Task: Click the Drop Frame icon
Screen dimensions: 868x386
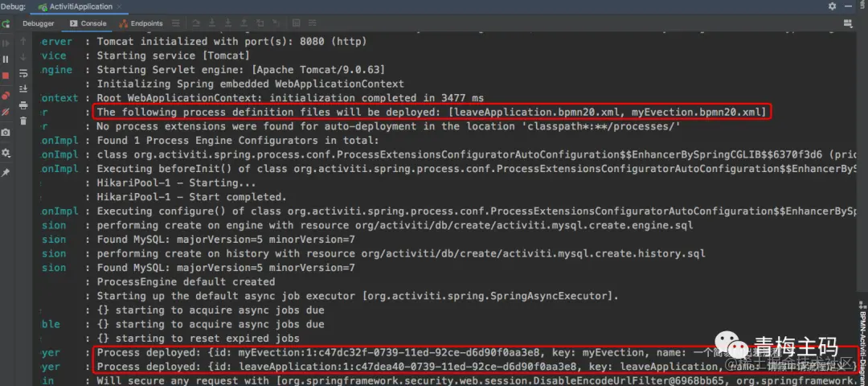Action: [260, 23]
